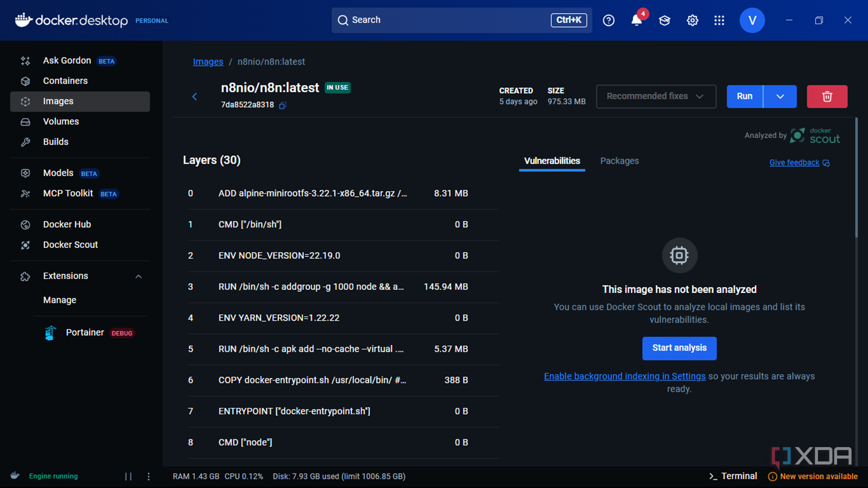Click the Start analysis button

click(679, 348)
